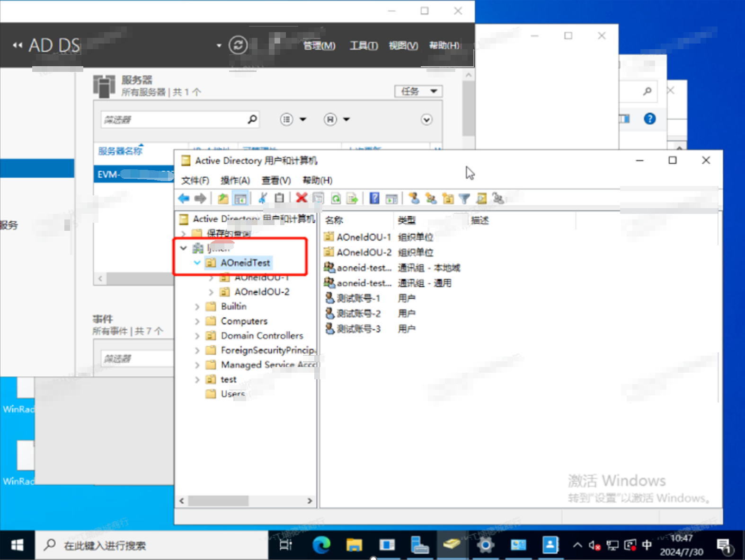Click the Paste clipboard icon
This screenshot has height=560, width=745.
point(279,198)
